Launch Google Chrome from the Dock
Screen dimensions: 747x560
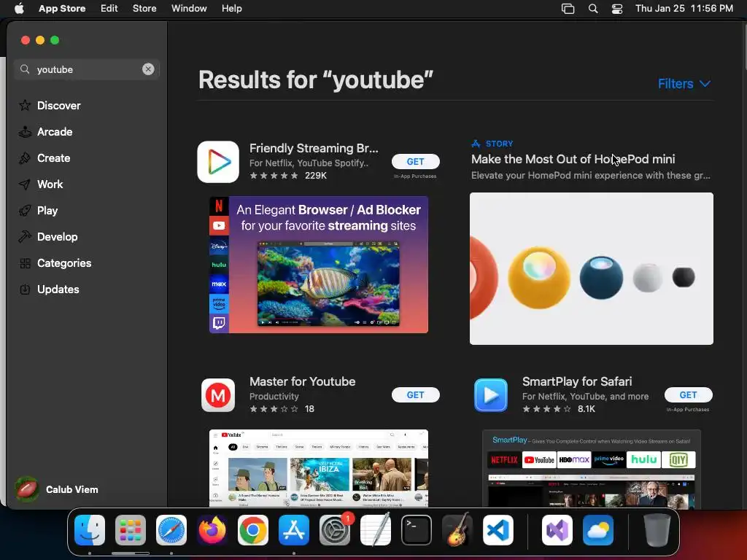pyautogui.click(x=253, y=530)
